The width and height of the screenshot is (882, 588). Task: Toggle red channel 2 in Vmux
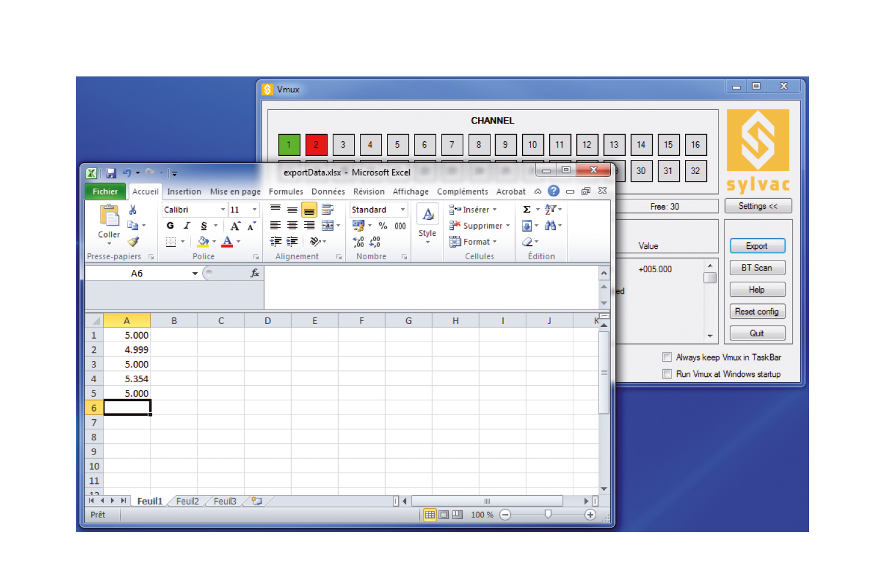point(316,145)
